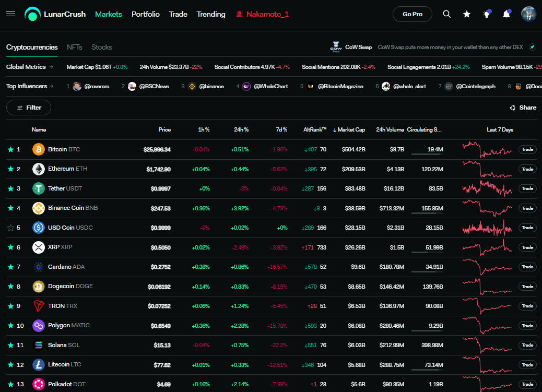Switch to the NFTs tab

[74, 47]
